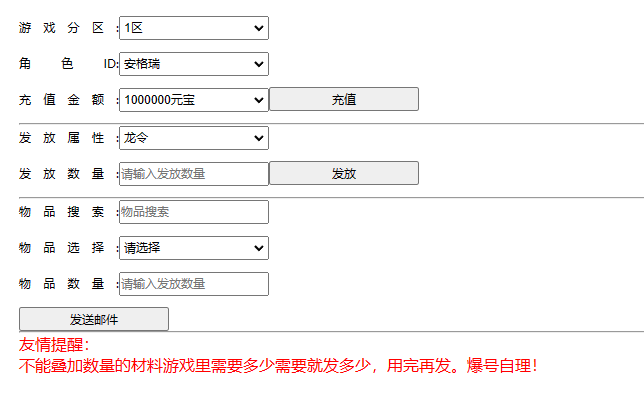Image resolution: width=644 pixels, height=412 pixels.
Task: Click the 充值金额 label text
Action: pos(62,100)
